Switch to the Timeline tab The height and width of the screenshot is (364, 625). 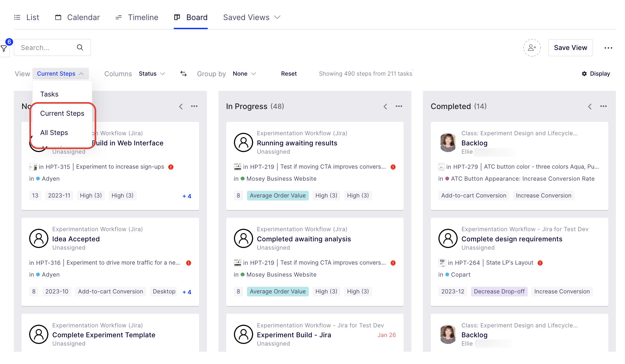[137, 17]
